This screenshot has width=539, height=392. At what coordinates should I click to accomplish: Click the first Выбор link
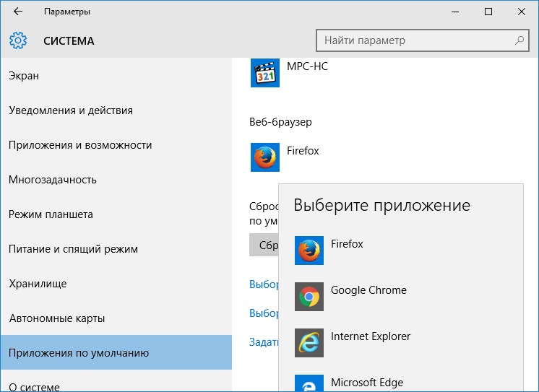tap(264, 284)
